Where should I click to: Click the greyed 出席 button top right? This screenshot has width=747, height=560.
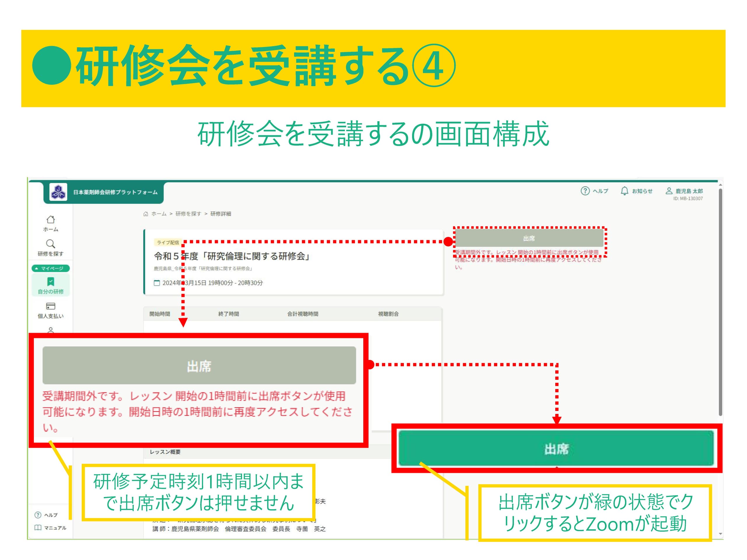point(529,238)
